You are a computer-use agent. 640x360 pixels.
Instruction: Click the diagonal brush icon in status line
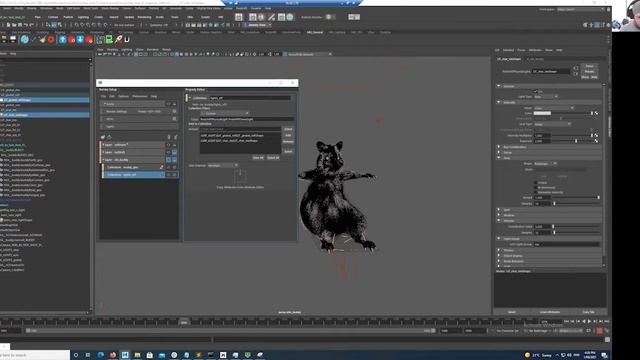[x=271, y=17]
